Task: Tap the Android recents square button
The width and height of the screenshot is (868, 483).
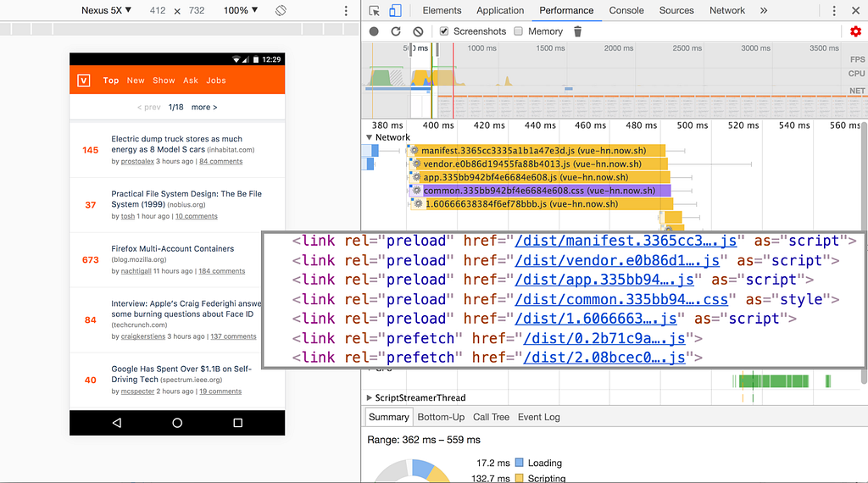Action: point(238,423)
